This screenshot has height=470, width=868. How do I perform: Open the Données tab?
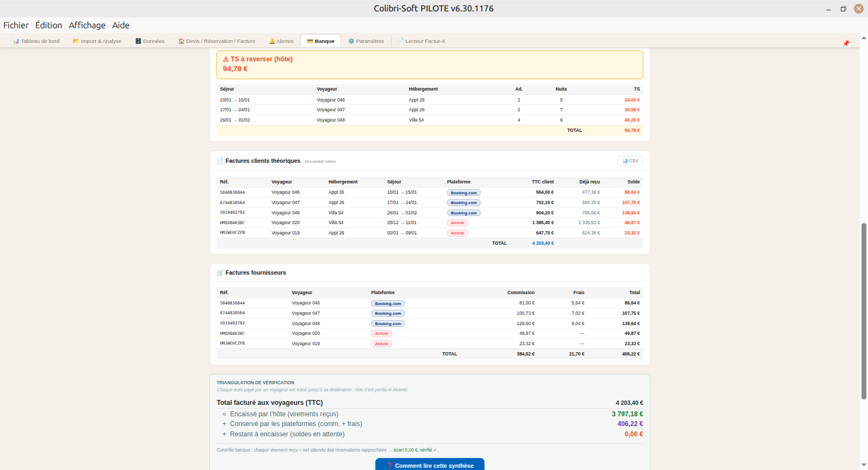coord(150,41)
